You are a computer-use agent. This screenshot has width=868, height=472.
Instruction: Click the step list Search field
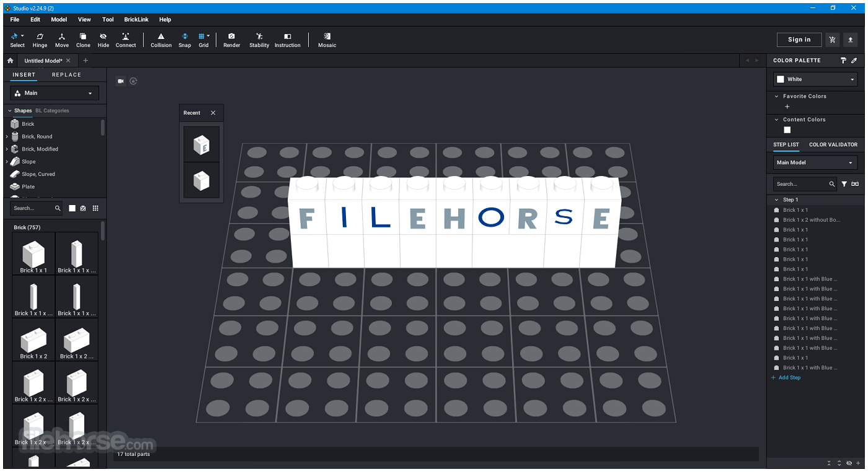(x=805, y=184)
